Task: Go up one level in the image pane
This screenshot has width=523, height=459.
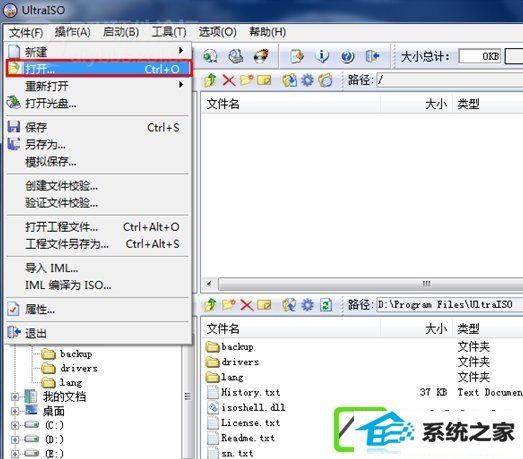Action: pyautogui.click(x=210, y=80)
